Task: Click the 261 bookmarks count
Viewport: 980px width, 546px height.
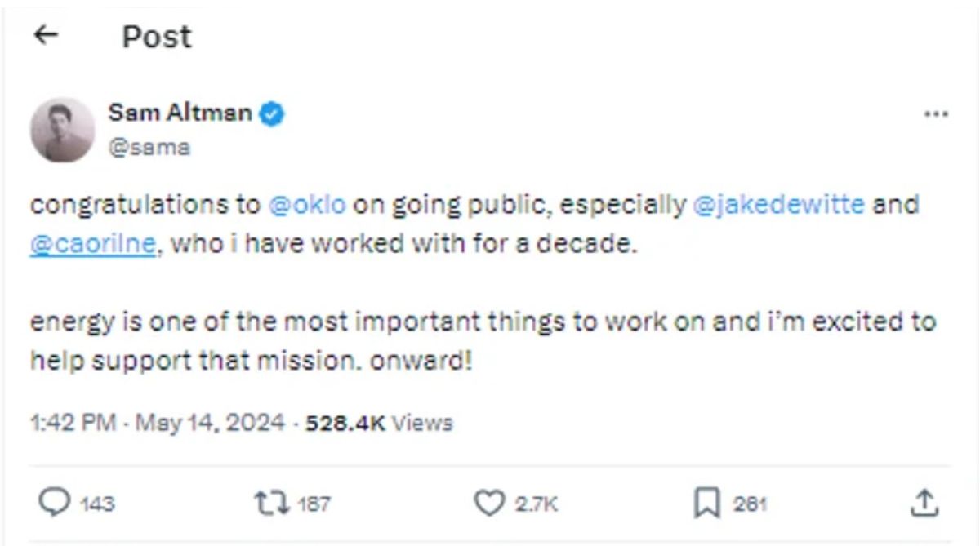Action: pos(750,504)
